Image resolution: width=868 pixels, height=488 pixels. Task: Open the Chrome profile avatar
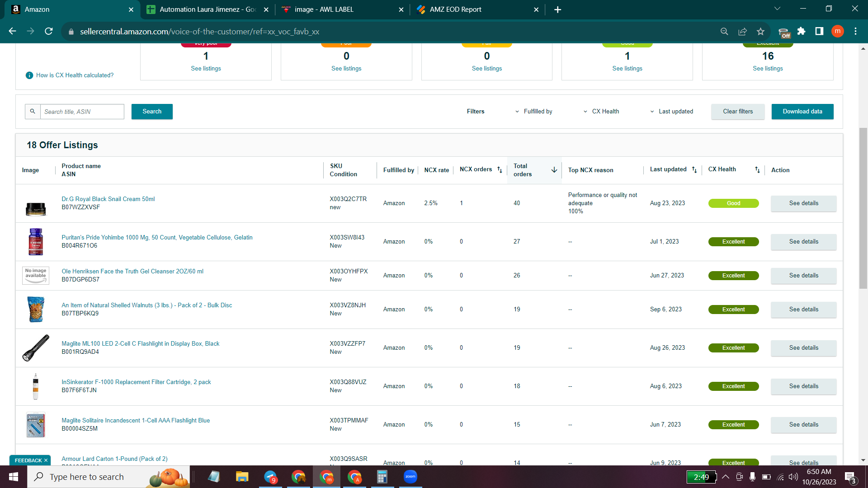pos(837,31)
